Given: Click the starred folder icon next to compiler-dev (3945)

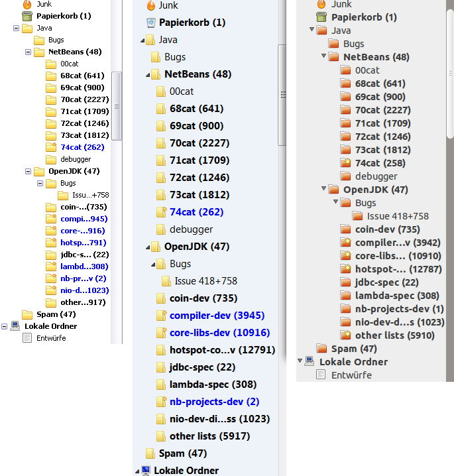Looking at the screenshot, I should point(162,316).
